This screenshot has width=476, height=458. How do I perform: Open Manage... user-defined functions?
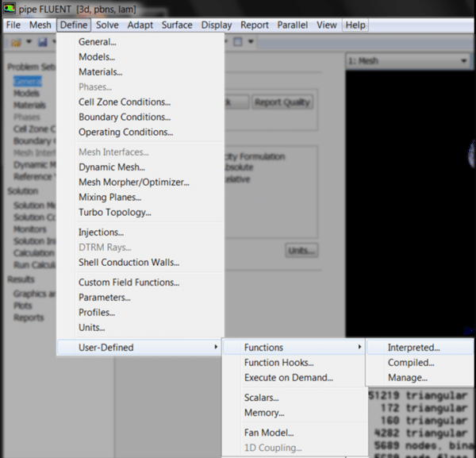407,378
